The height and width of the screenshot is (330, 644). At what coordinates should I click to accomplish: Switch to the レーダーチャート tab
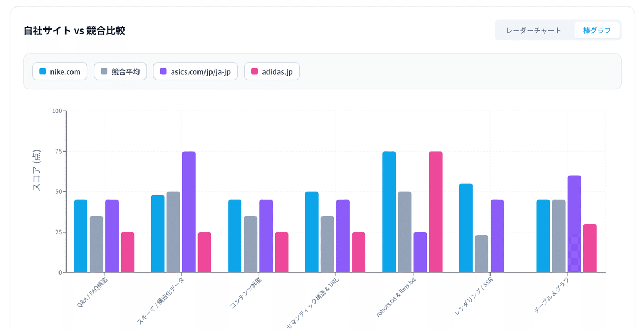coord(533,30)
